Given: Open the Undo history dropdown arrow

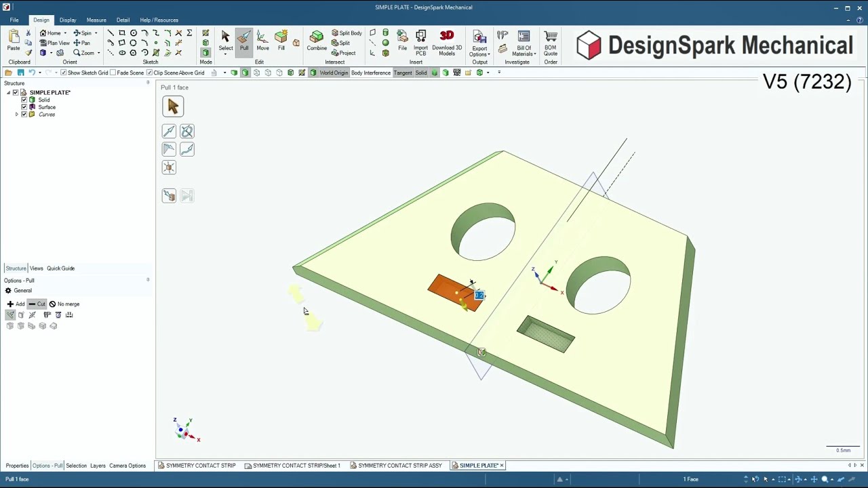Looking at the screenshot, I should click(x=39, y=73).
